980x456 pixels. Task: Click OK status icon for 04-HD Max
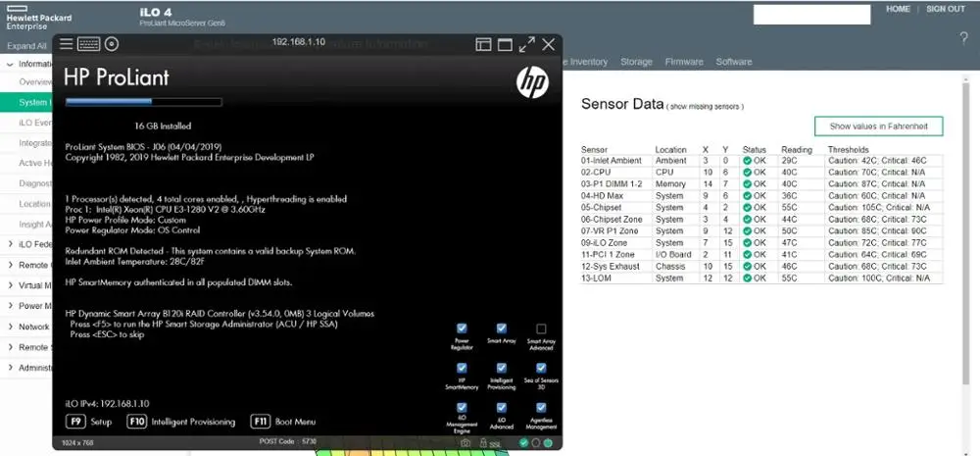[747, 196]
